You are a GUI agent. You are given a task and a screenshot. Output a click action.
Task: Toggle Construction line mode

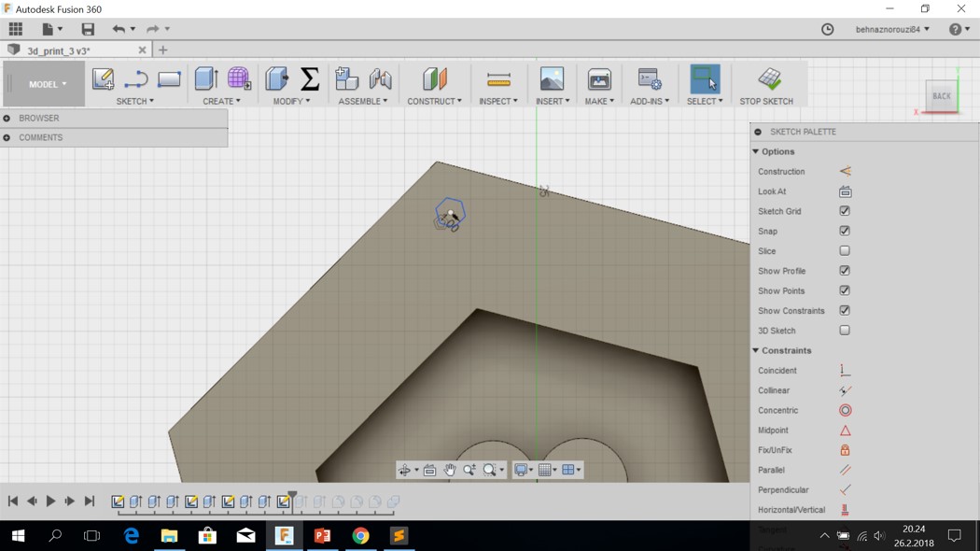(845, 171)
